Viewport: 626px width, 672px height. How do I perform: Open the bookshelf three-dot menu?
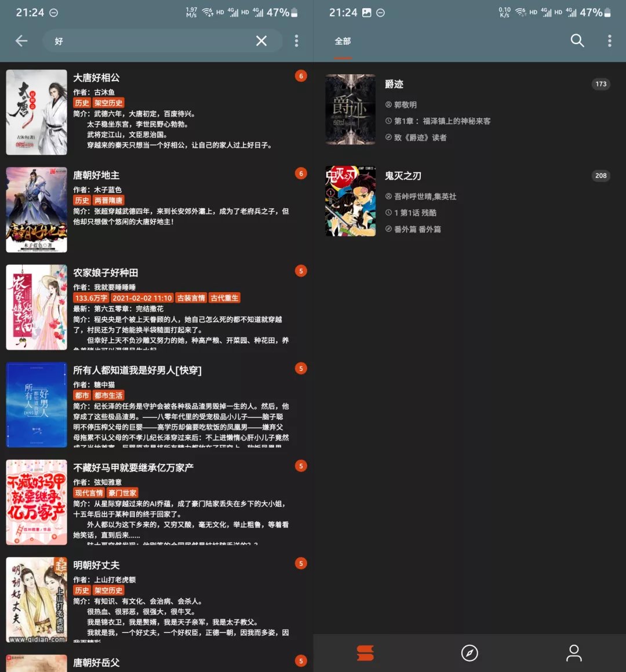[x=609, y=41]
